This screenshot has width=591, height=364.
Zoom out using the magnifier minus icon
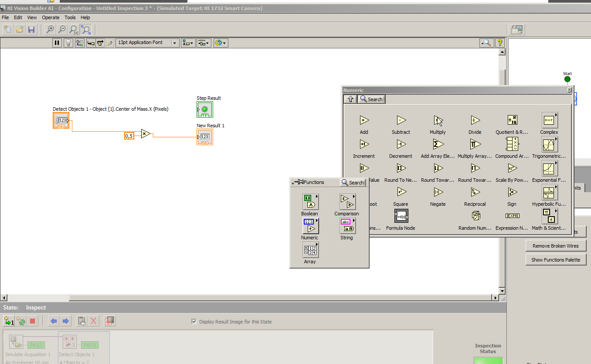pos(62,30)
